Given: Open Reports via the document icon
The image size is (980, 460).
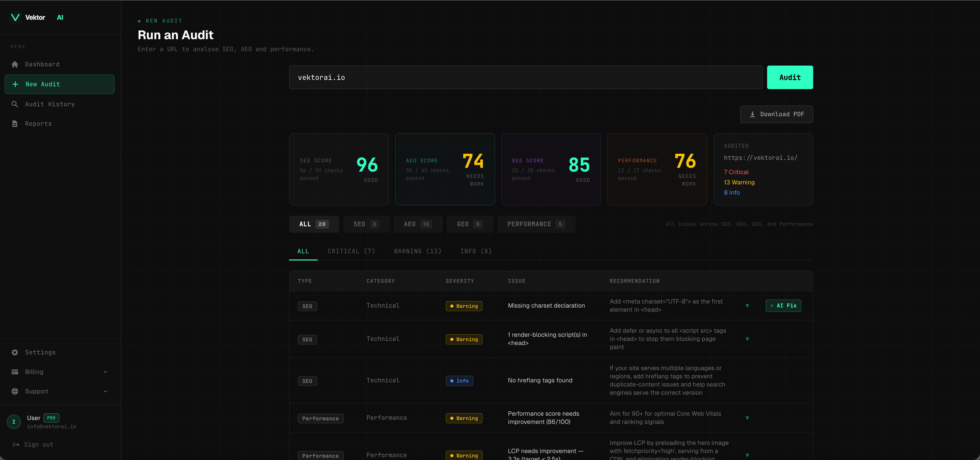Looking at the screenshot, I should pos(15,123).
